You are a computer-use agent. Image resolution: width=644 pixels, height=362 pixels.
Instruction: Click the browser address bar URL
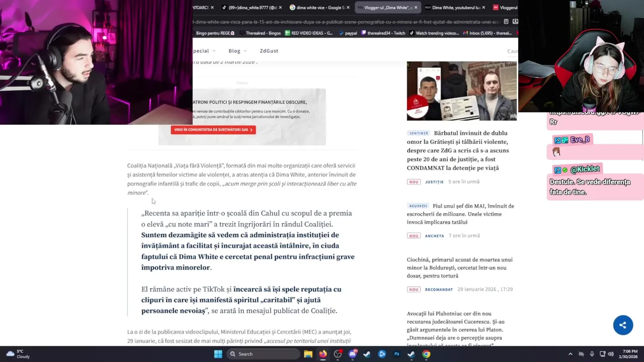(x=346, y=22)
